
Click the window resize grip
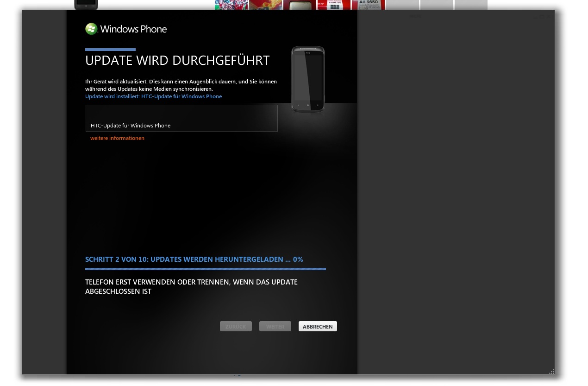click(x=551, y=371)
